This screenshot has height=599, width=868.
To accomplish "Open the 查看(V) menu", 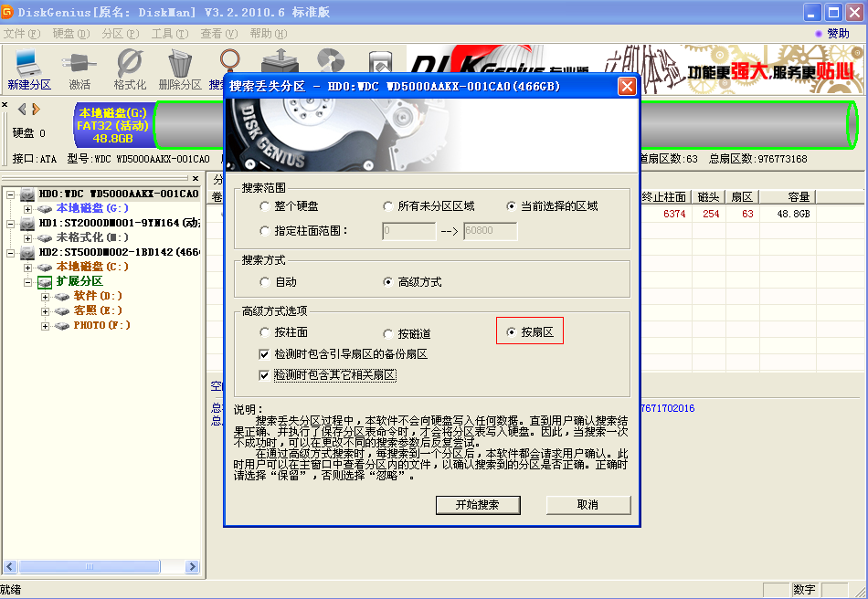I will tap(219, 34).
